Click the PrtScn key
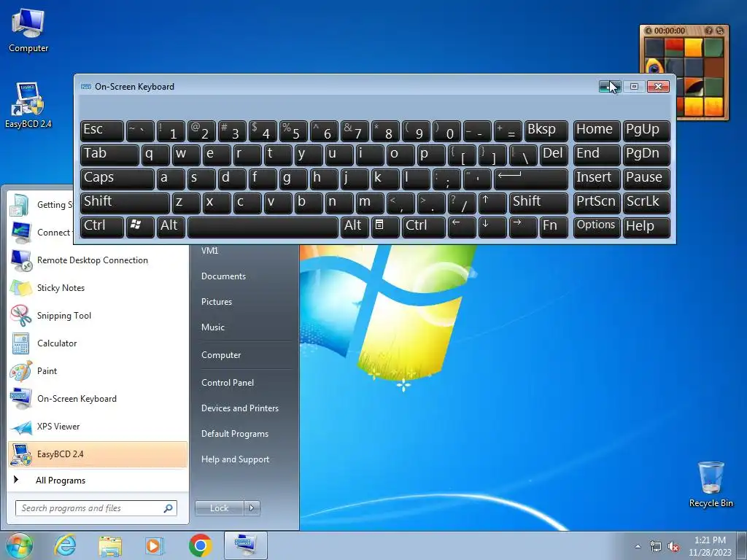 pyautogui.click(x=597, y=203)
